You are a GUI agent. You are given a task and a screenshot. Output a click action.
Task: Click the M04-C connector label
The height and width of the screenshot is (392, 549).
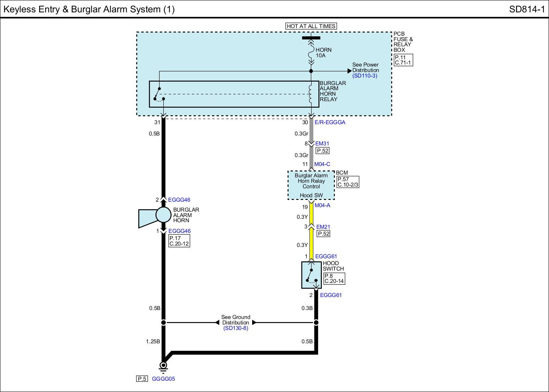click(322, 164)
